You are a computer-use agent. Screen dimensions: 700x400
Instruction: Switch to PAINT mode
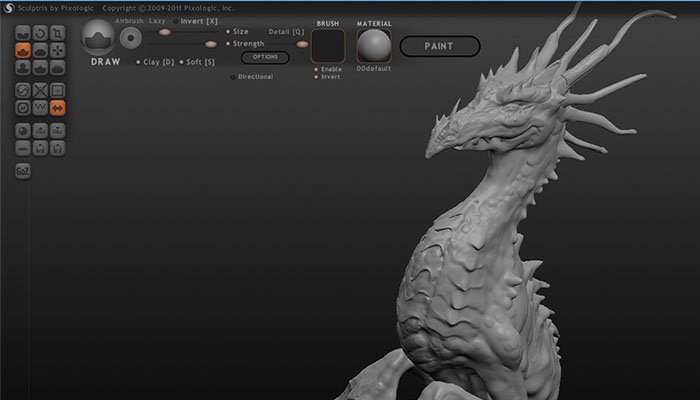pyautogui.click(x=439, y=45)
